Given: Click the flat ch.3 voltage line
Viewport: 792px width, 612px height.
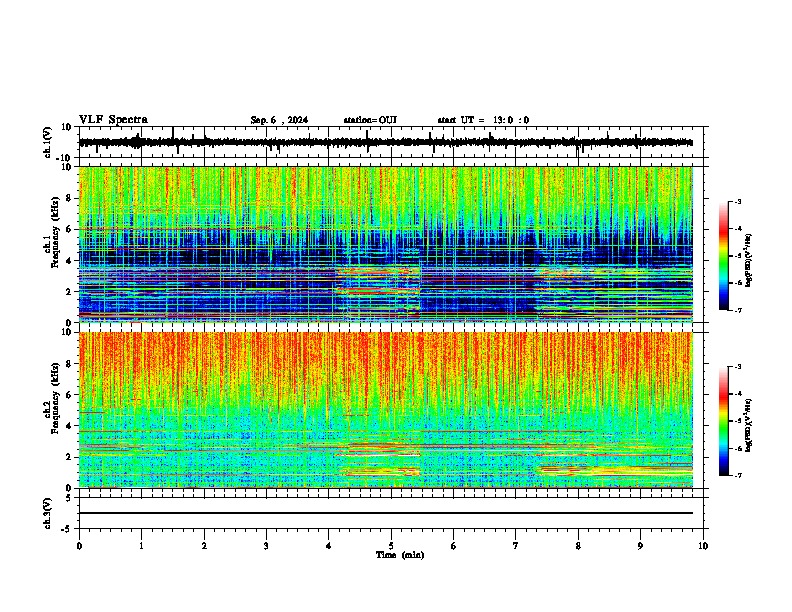Looking at the screenshot, I should coord(386,513).
